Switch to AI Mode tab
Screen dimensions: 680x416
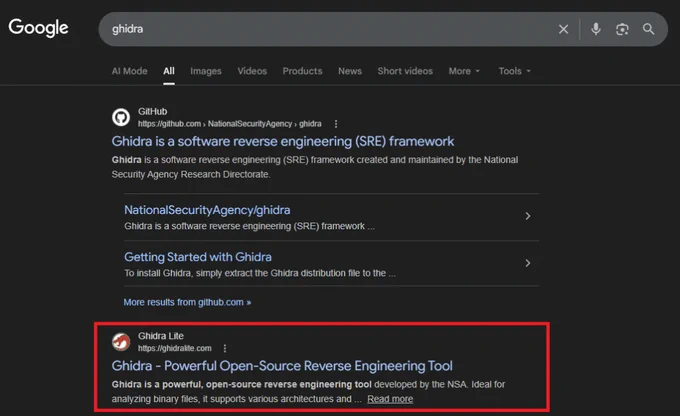coord(129,71)
